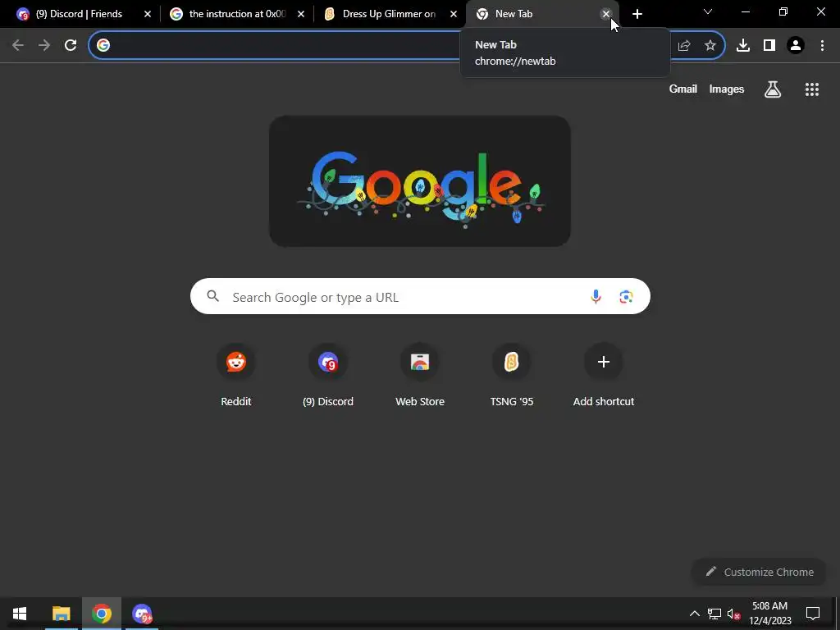Close the Dress Up Glimmer tab
Screen dimensions: 840x630
click(x=453, y=14)
